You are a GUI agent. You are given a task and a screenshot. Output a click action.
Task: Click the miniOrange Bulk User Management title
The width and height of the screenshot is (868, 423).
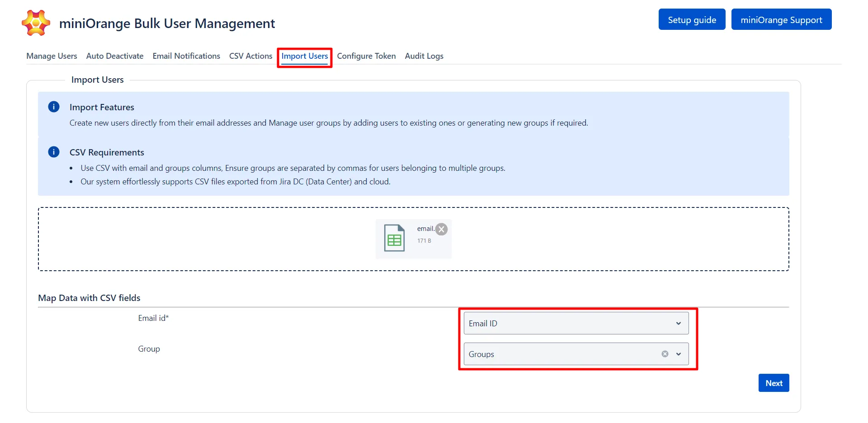[167, 23]
